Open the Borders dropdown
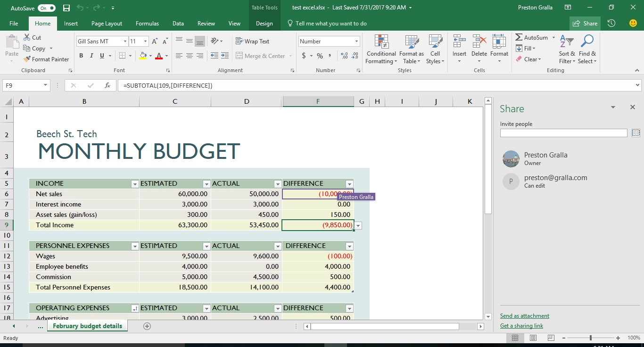The height and width of the screenshot is (347, 644). point(131,56)
